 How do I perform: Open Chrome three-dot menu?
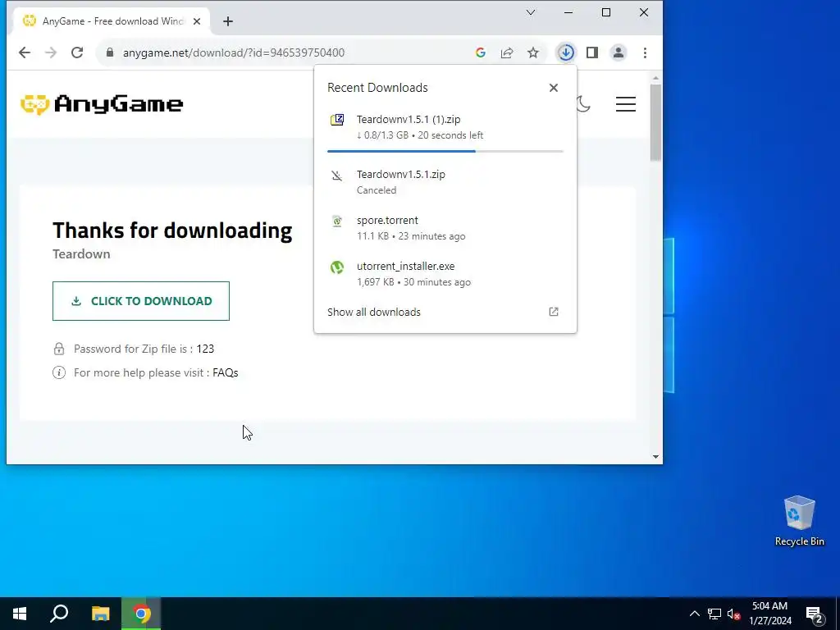pyautogui.click(x=645, y=52)
